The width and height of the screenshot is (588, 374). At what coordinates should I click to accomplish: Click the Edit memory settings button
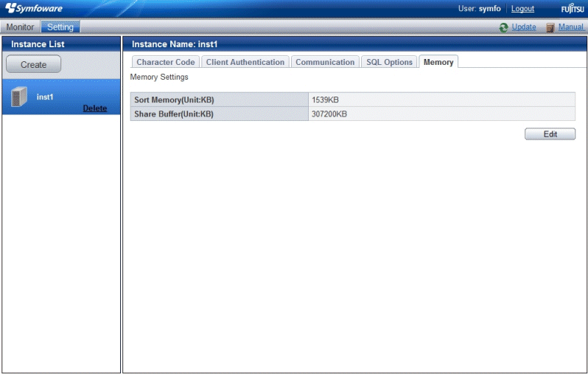click(550, 134)
